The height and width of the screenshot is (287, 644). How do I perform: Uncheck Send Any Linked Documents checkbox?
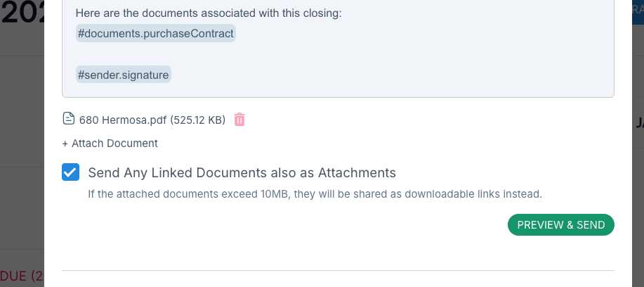pos(71,172)
